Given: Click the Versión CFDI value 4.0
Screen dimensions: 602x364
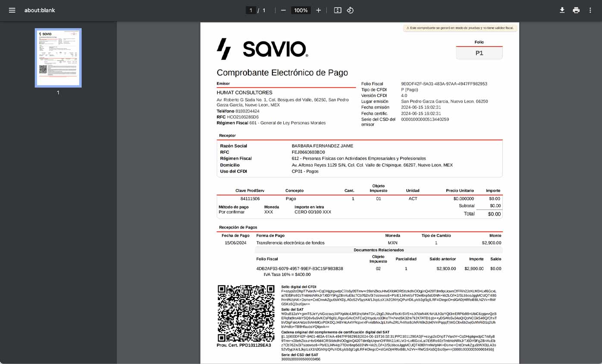Looking at the screenshot, I should [404, 96].
